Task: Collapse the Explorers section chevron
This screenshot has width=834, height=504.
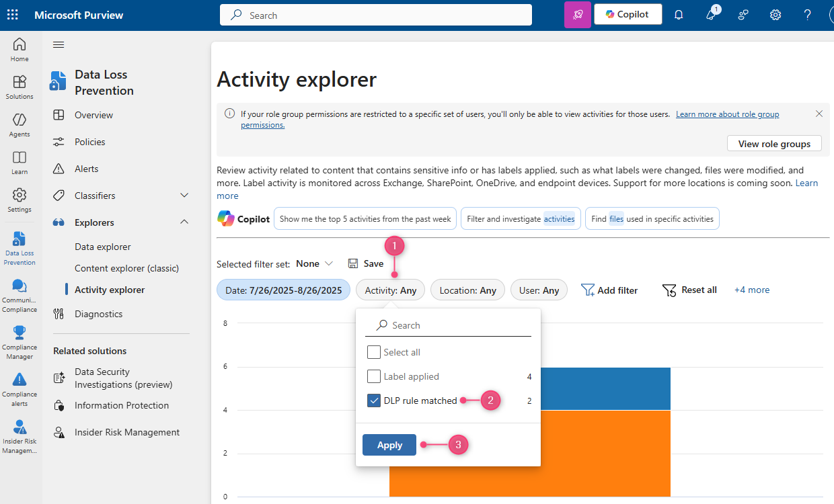Action: coord(184,222)
